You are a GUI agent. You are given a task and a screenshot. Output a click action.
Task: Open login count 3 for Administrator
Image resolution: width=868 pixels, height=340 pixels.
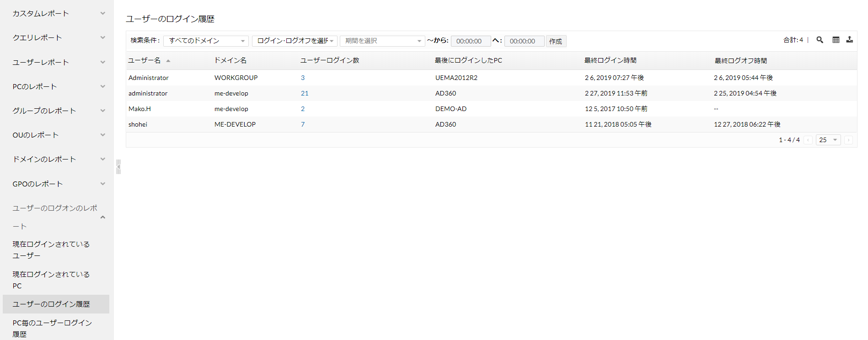303,78
